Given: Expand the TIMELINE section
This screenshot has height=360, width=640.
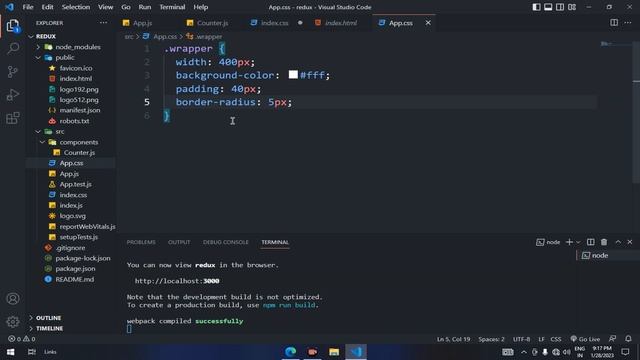Looking at the screenshot, I should (x=49, y=329).
